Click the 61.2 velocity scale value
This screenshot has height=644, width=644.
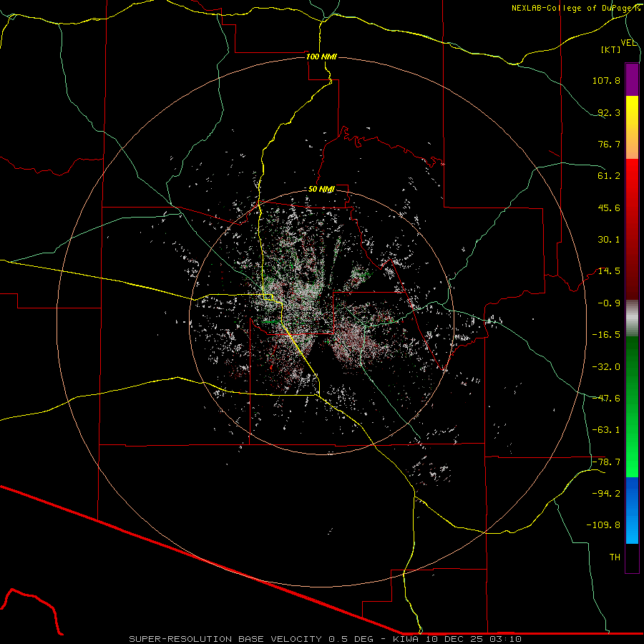click(609, 176)
